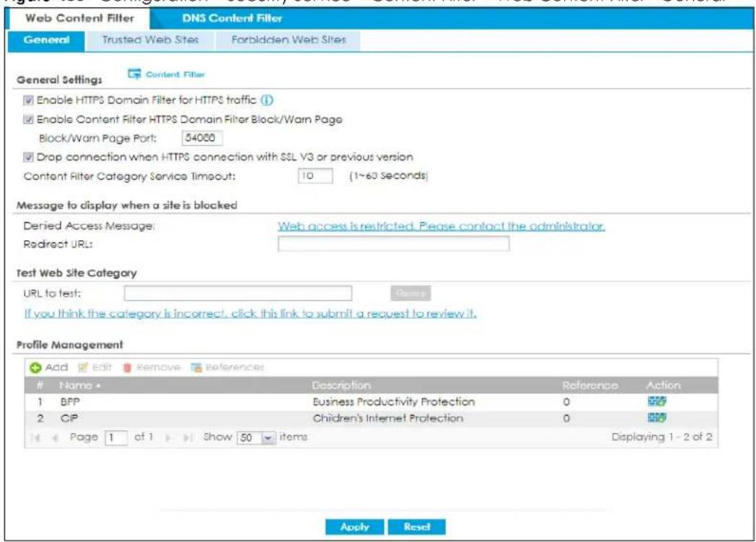Viewport: 756px width, 542px height.
Task: Click the Add profile button
Action: [x=49, y=367]
